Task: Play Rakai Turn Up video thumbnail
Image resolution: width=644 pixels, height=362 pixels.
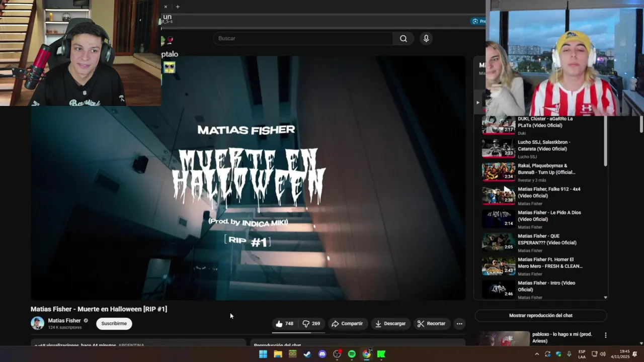Action: click(x=498, y=172)
